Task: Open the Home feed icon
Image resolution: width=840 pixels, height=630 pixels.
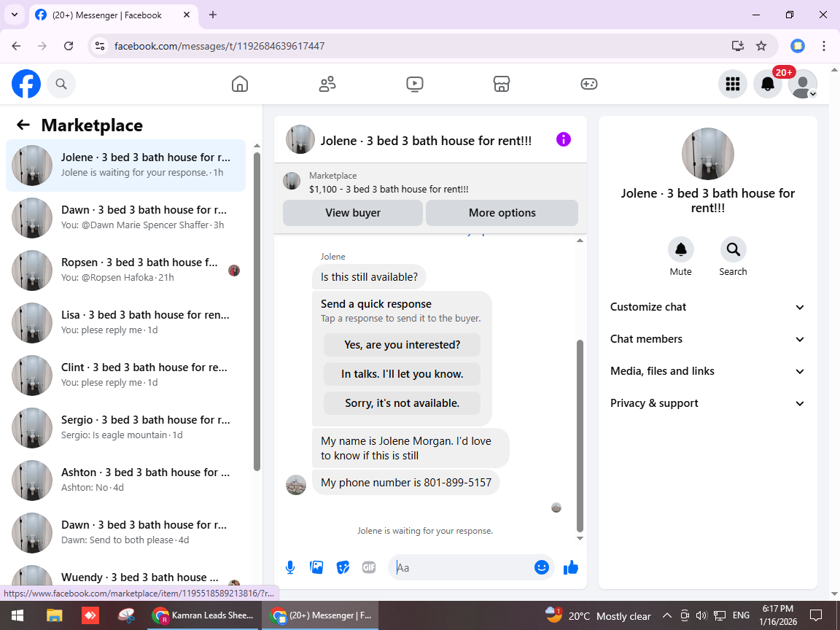Action: (x=239, y=84)
